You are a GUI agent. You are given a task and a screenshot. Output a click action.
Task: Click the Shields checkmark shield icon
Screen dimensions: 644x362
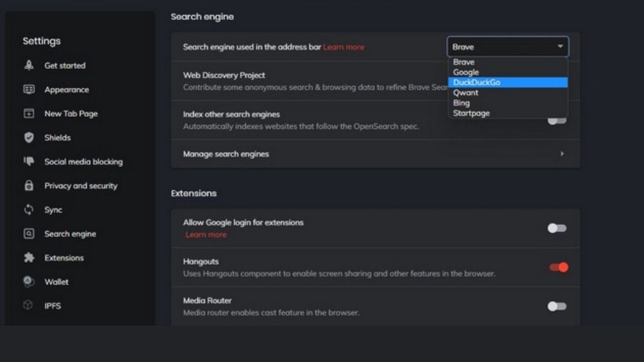tap(29, 137)
